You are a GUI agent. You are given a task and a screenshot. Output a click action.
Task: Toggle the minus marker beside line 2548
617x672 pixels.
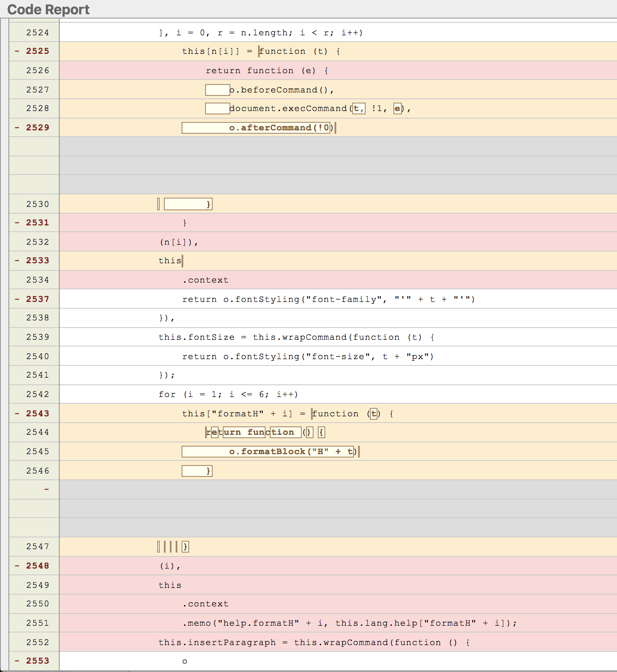click(x=17, y=566)
